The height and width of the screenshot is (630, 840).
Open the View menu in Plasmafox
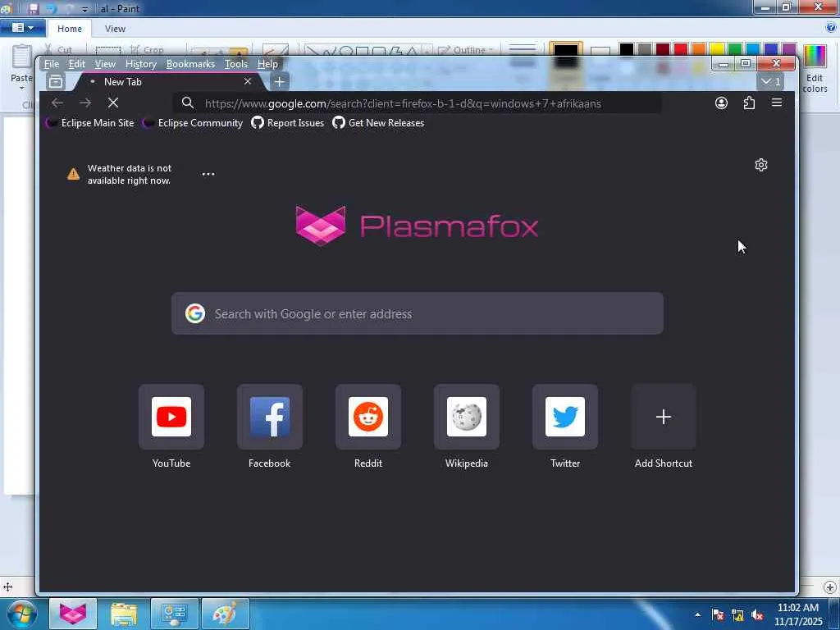click(x=105, y=64)
